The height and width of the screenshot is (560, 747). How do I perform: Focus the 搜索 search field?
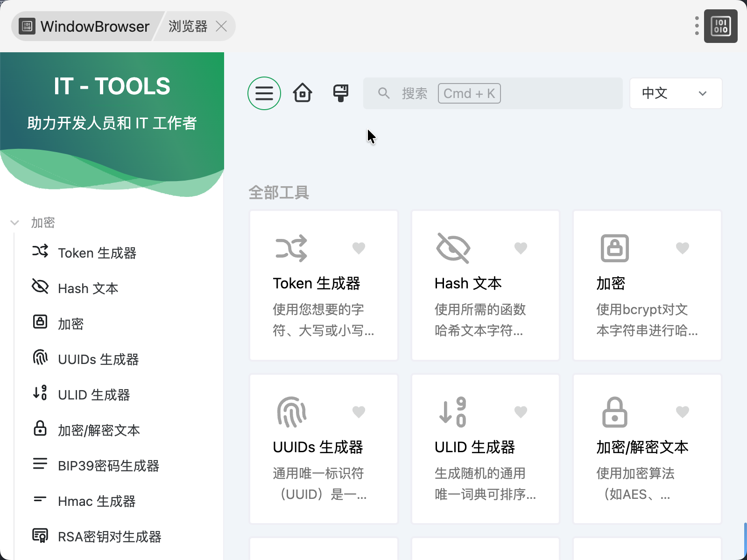(x=493, y=93)
